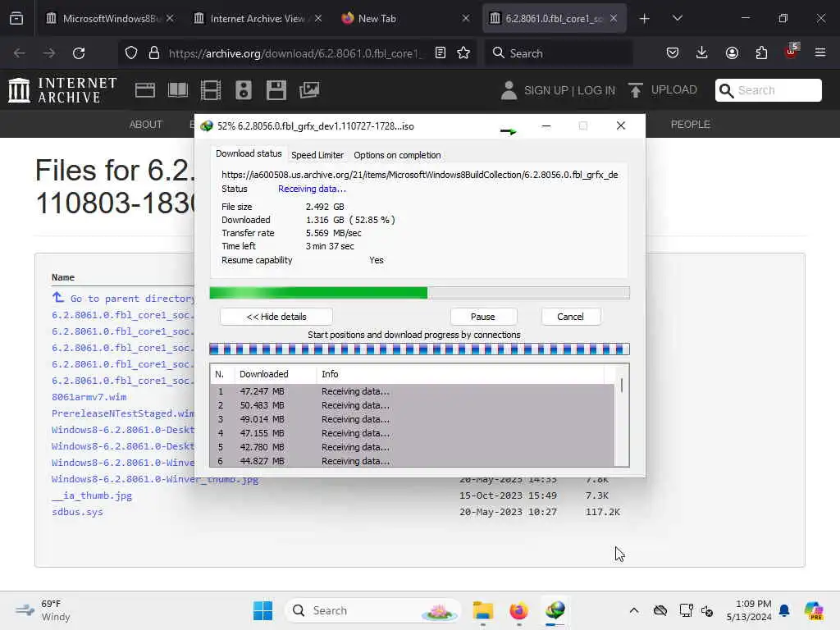The width and height of the screenshot is (840, 630).
Task: Toggle reader view icon in address bar
Action: pos(441,53)
